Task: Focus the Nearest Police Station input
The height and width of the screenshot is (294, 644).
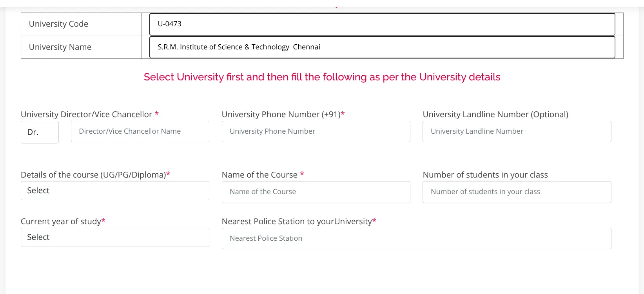Action: click(417, 238)
